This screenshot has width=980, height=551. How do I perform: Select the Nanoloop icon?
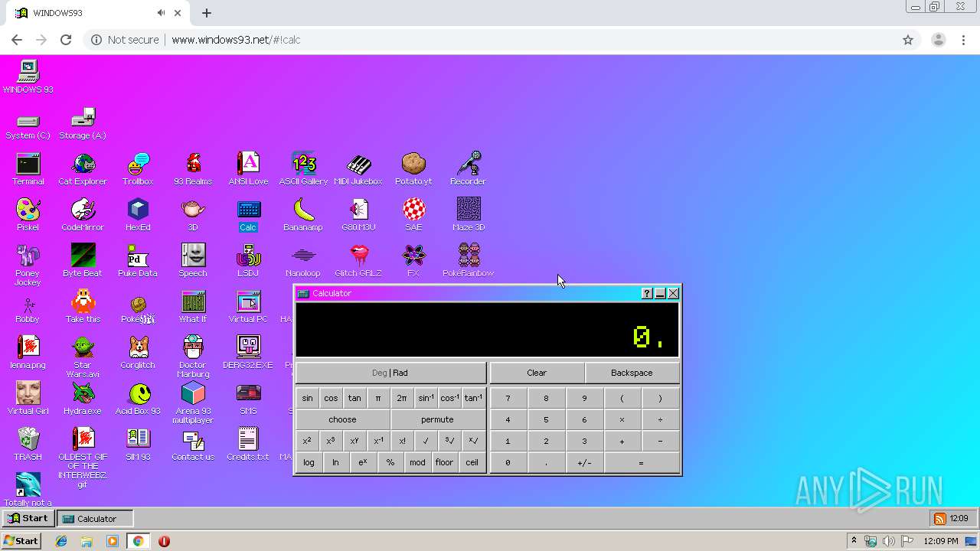point(303,261)
